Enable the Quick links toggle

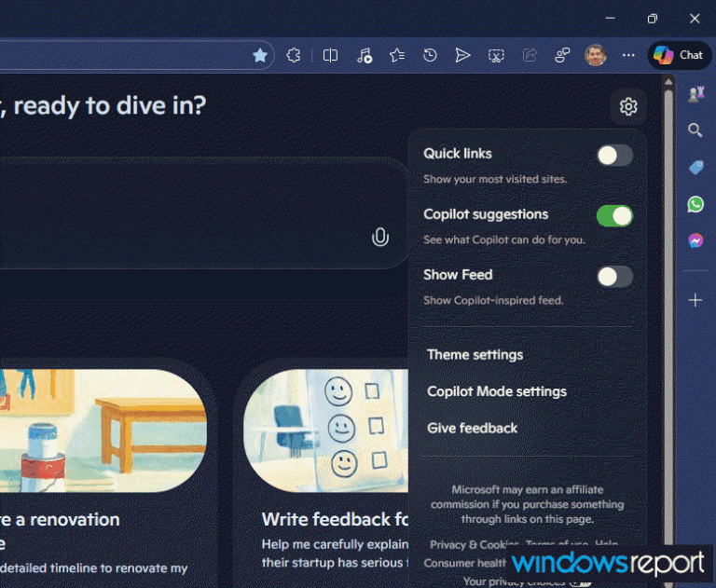(614, 156)
